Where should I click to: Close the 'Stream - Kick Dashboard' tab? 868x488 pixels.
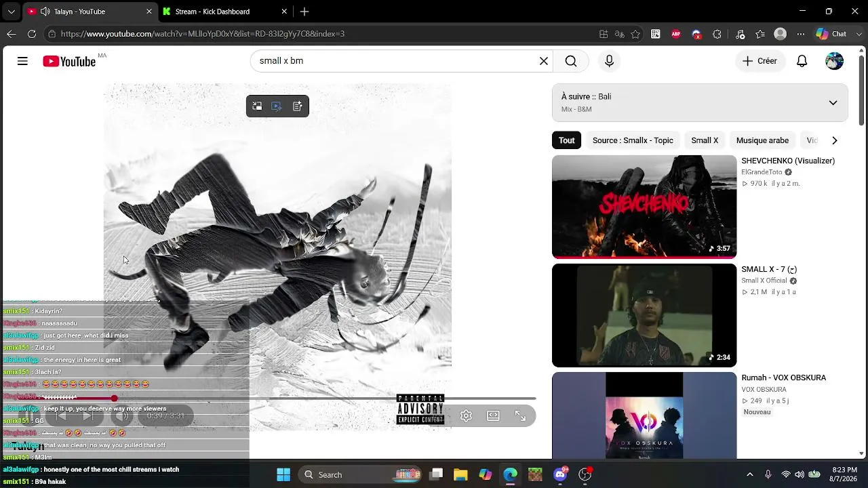point(285,12)
